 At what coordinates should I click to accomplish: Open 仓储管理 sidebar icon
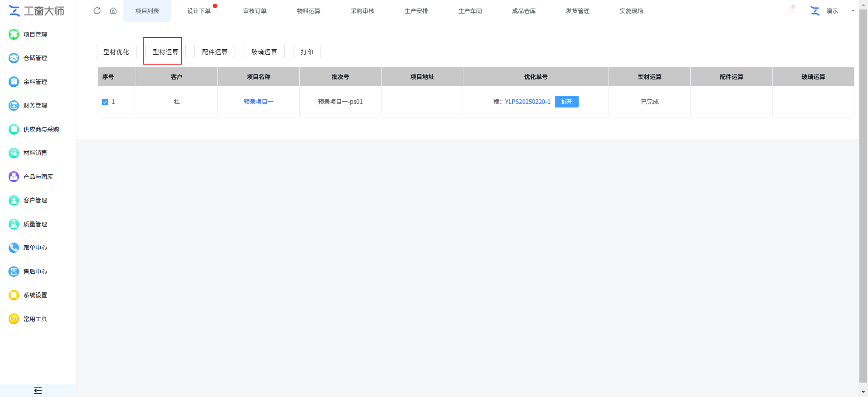(14, 58)
